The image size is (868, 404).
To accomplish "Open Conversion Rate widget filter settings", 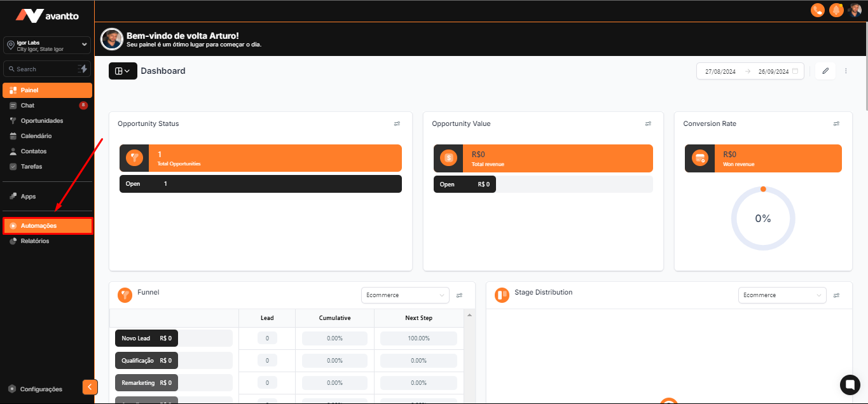I will (837, 124).
